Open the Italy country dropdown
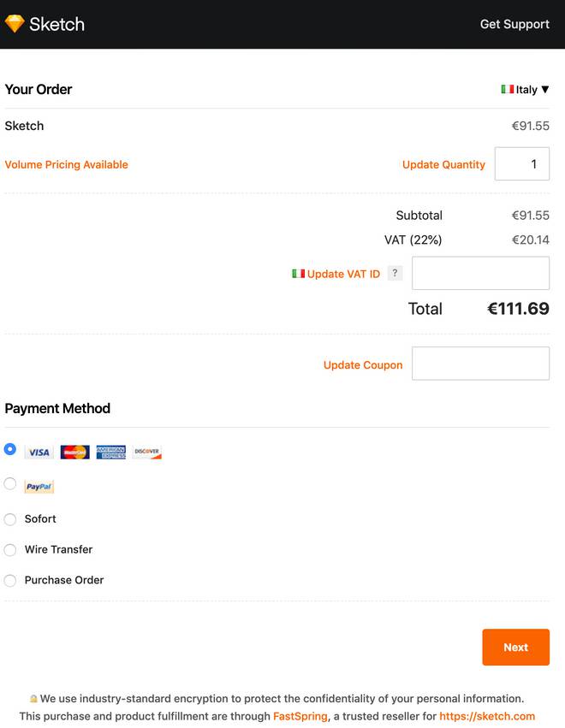565x728 pixels. coord(526,90)
